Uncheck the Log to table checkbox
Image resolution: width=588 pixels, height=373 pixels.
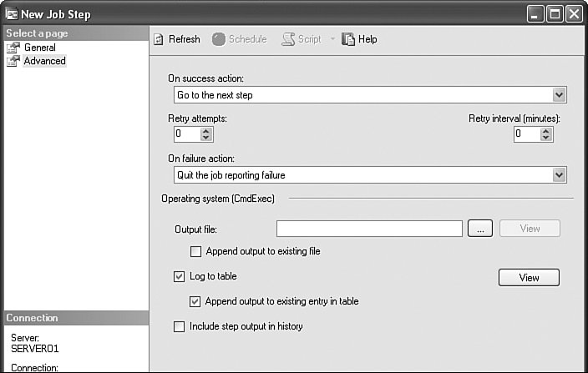click(180, 276)
